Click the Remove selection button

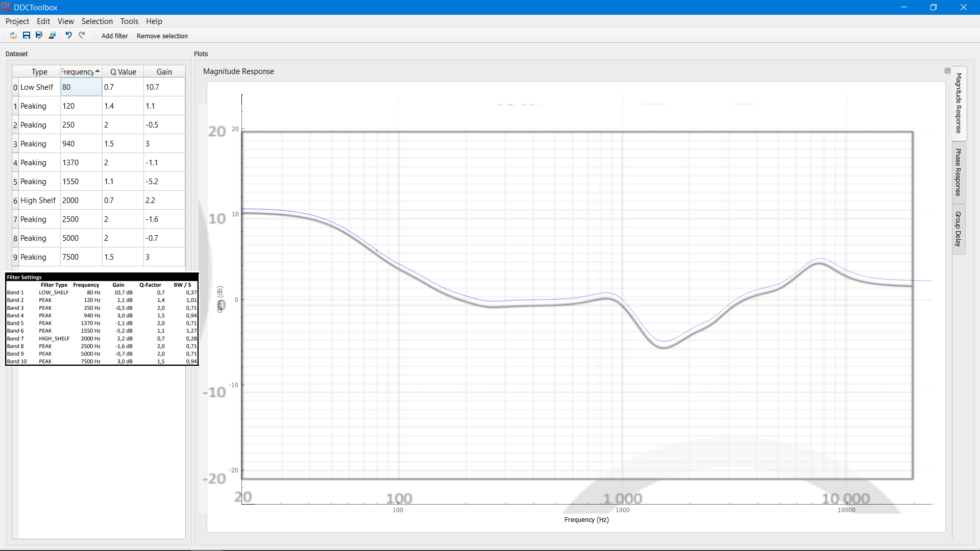[x=162, y=36]
